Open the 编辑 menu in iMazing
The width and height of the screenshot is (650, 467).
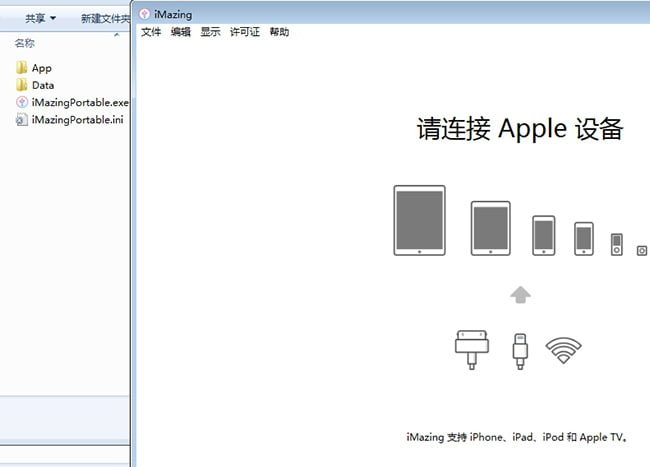[181, 32]
